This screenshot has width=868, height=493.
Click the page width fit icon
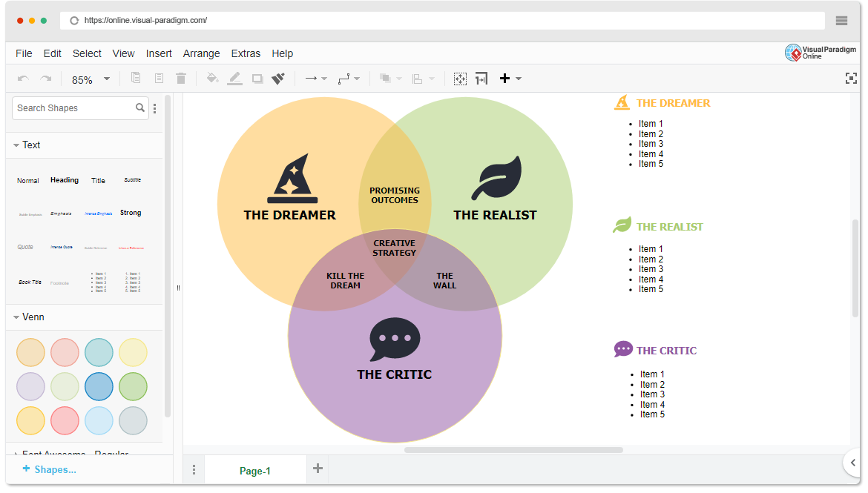(x=481, y=79)
